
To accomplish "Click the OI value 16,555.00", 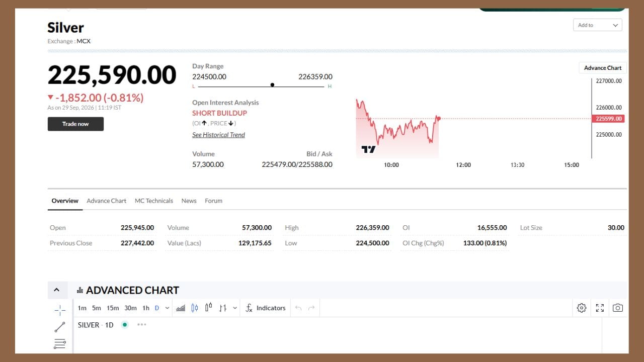I will [492, 228].
